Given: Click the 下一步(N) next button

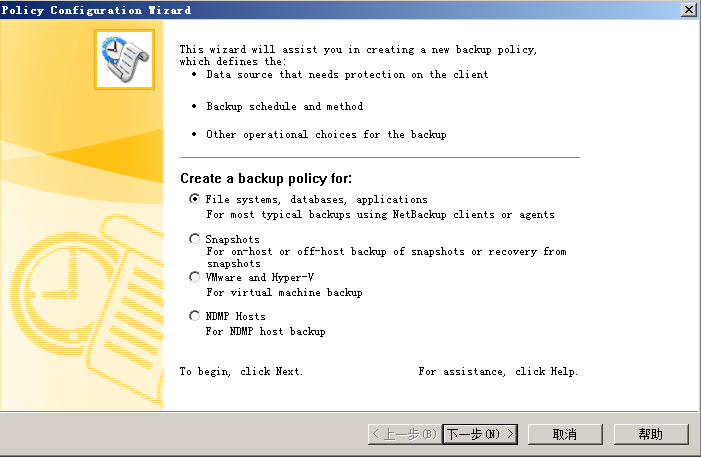Looking at the screenshot, I should 480,434.
